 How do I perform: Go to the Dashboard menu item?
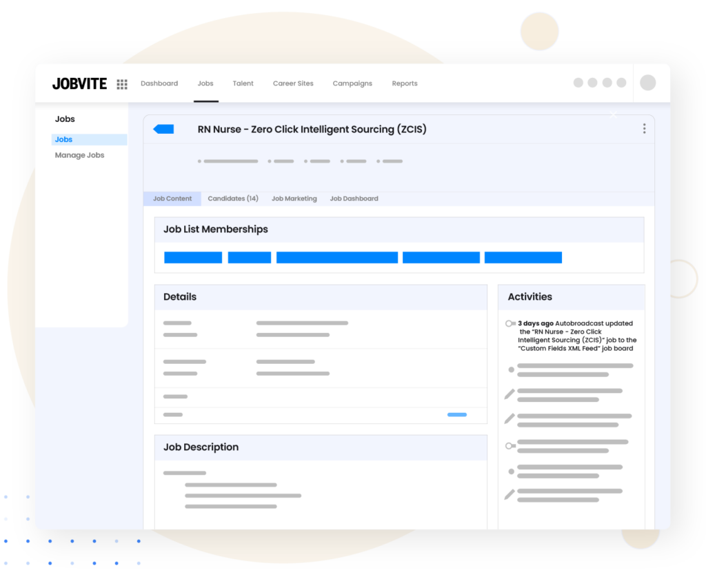159,83
